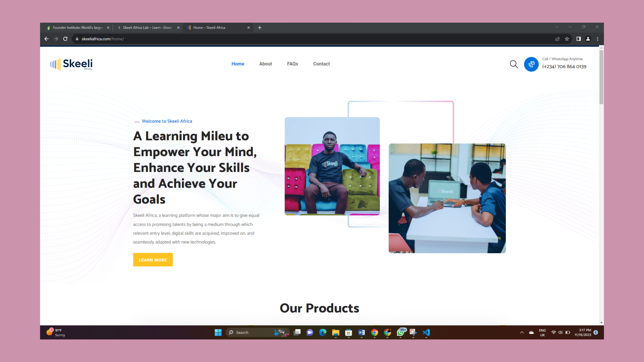Click the website search magnifier icon

514,64
